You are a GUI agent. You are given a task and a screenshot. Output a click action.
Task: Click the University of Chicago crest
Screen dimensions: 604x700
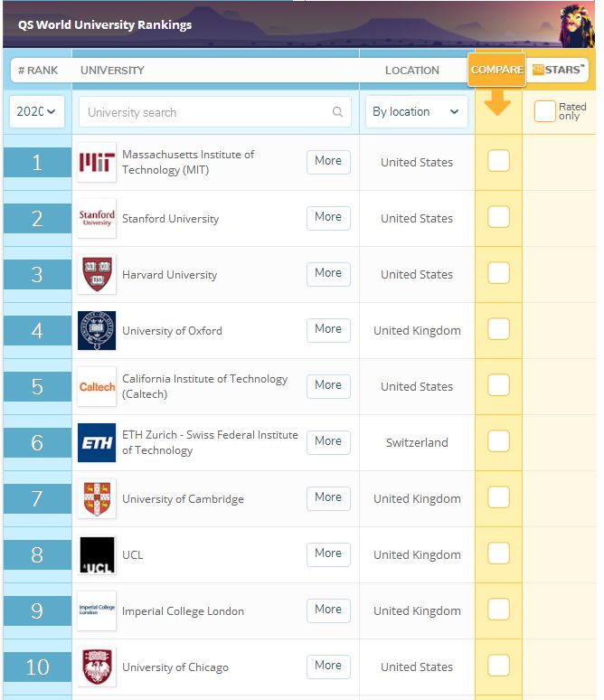coord(97,667)
